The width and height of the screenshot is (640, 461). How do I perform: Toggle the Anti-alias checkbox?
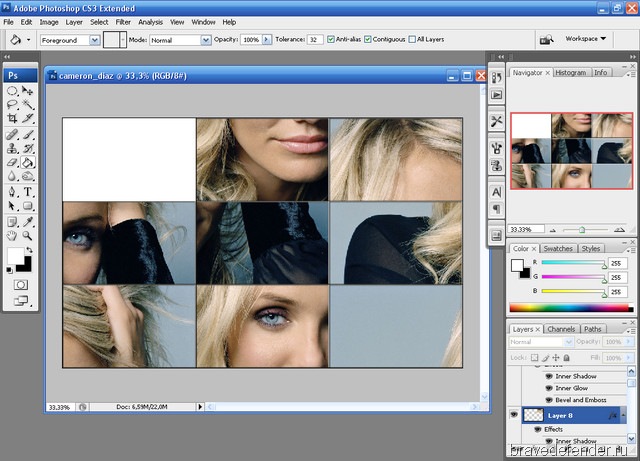pyautogui.click(x=331, y=40)
